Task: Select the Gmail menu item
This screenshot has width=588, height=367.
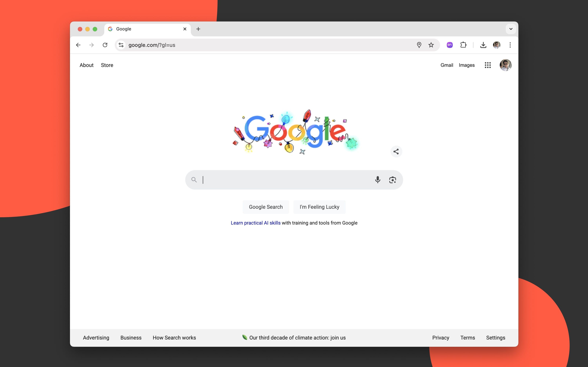Action: click(447, 65)
